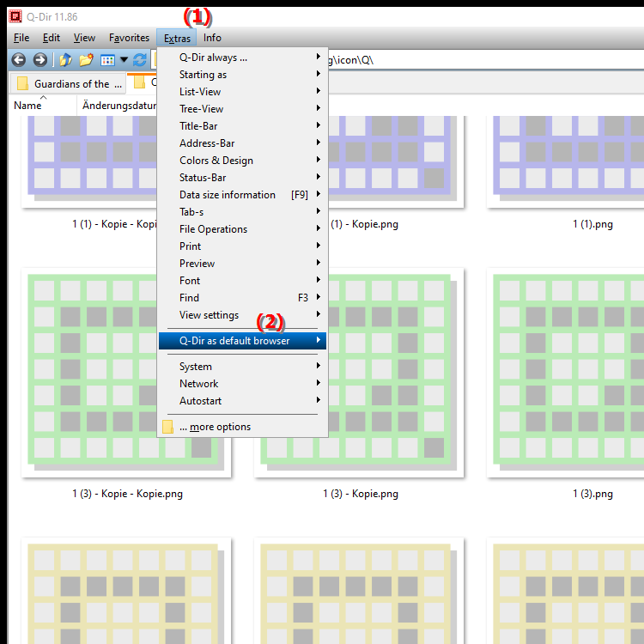
Task: Sort by the Name column header
Action: [x=43, y=106]
